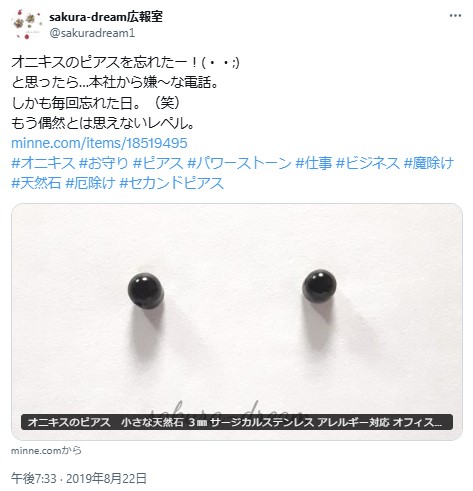
Task: Open the #ビジネス hashtag
Action: (368, 163)
